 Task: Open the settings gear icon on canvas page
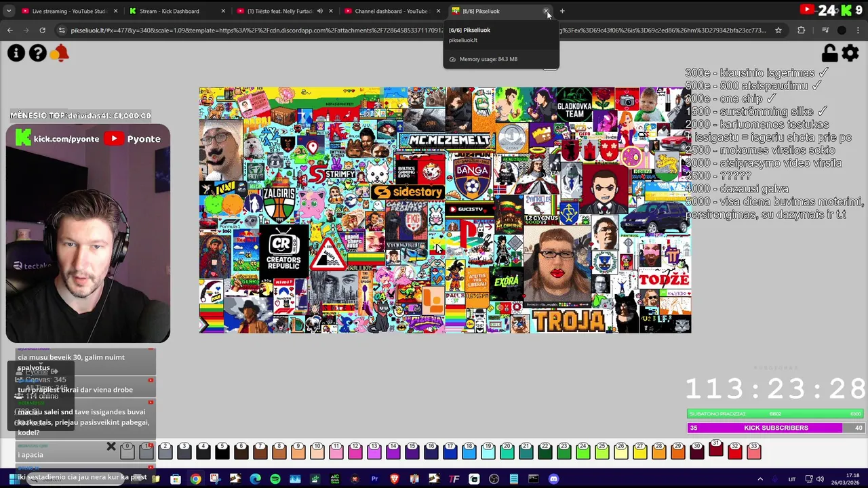(850, 53)
